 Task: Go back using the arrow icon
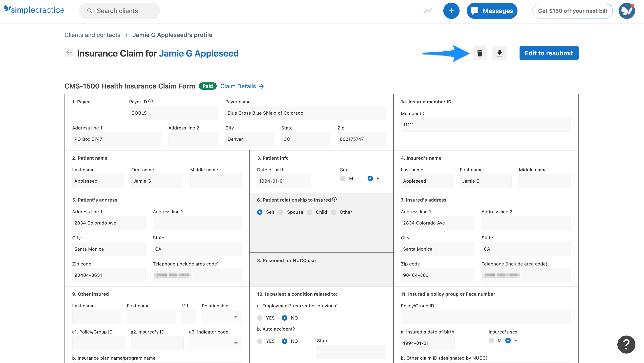coord(69,52)
